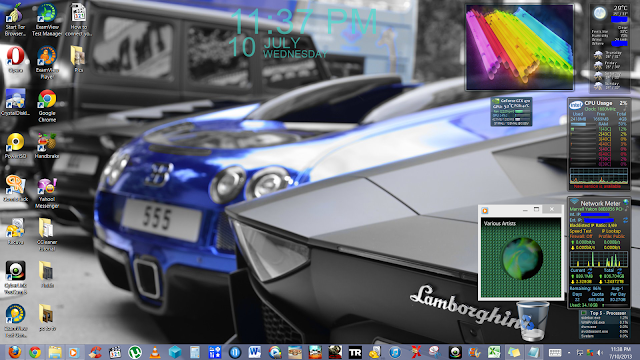This screenshot has width=640, height=360.
Task: Launch PowerISO desktop shortcut
Action: [16, 146]
